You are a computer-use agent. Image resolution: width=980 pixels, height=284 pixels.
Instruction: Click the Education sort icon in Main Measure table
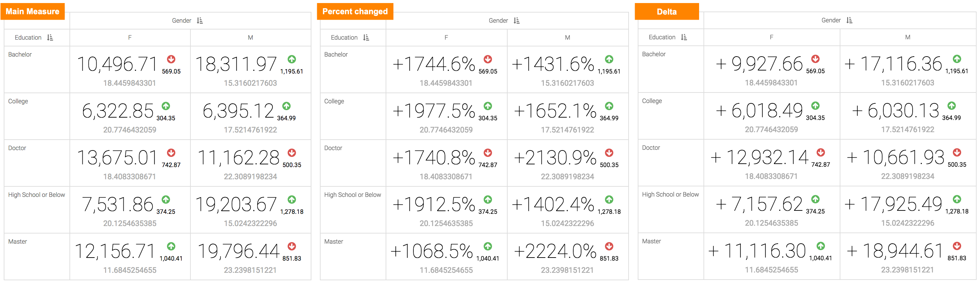pos(50,37)
